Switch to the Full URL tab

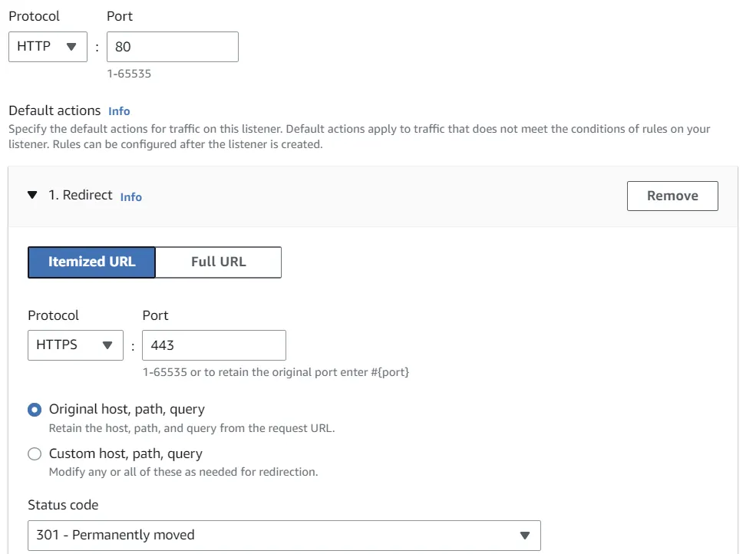[x=218, y=262]
